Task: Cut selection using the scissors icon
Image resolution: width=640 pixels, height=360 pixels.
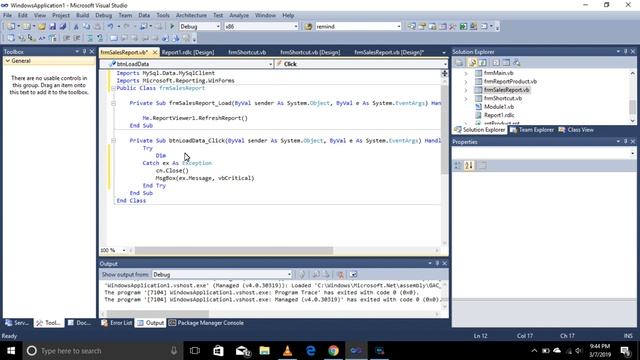Action: tap(76, 27)
